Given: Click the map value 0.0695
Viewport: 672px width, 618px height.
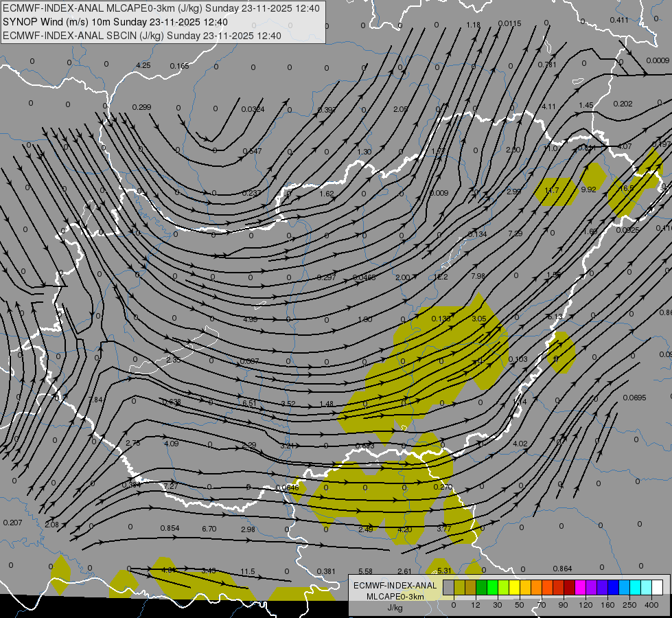Looking at the screenshot, I should (635, 398).
